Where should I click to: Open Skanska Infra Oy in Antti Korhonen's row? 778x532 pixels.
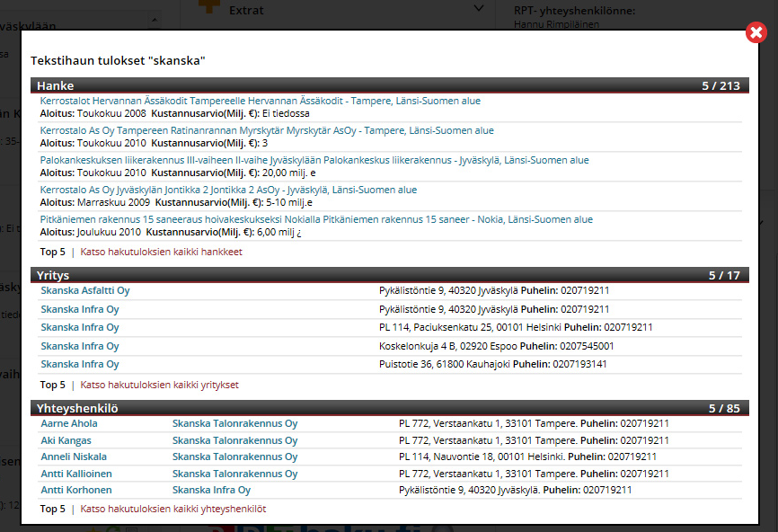coord(211,490)
